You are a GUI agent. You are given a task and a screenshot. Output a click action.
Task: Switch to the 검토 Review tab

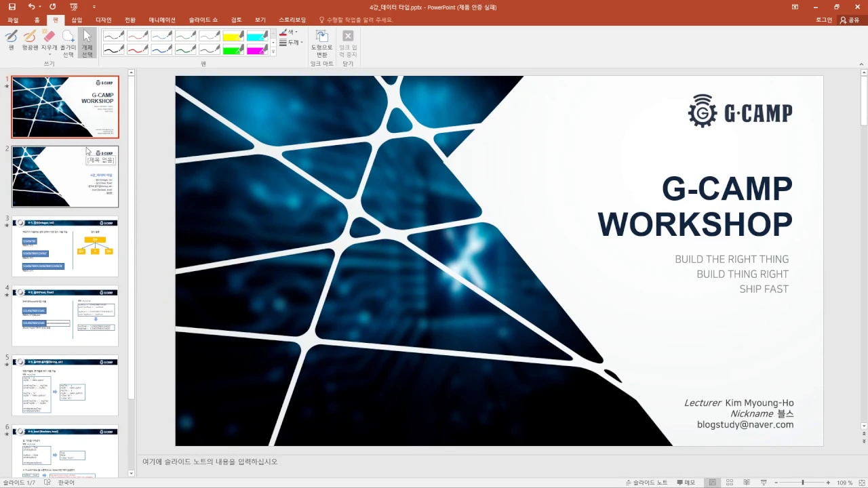pyautogui.click(x=236, y=20)
